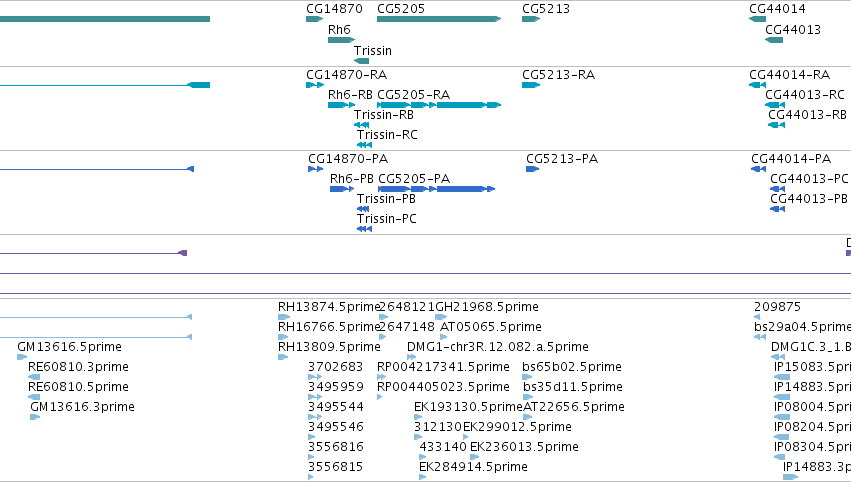Image resolution: width=851 pixels, height=482 pixels.
Task: Select feature 3702683
Action: coord(335,367)
